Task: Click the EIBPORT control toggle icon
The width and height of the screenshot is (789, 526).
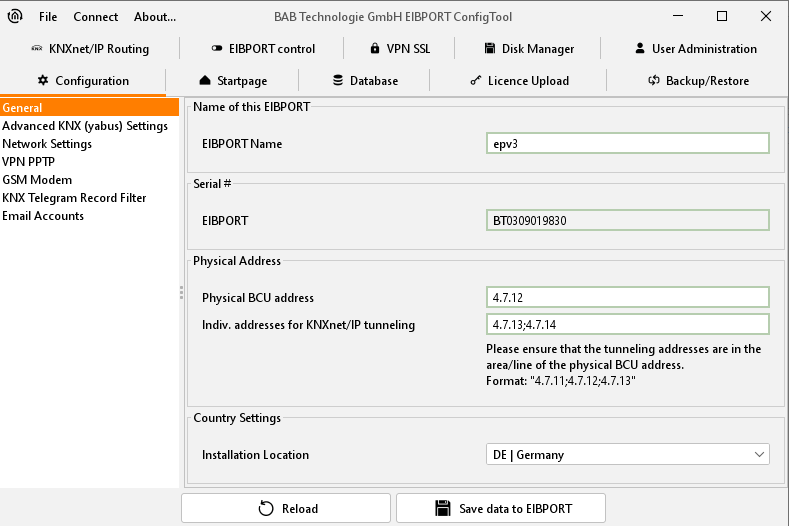Action: coord(217,49)
